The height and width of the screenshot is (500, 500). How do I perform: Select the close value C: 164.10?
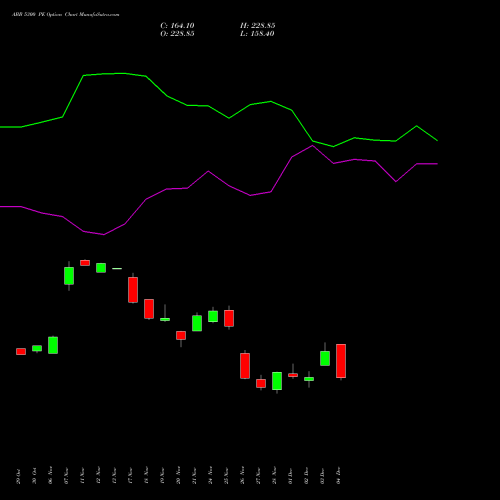(177, 26)
